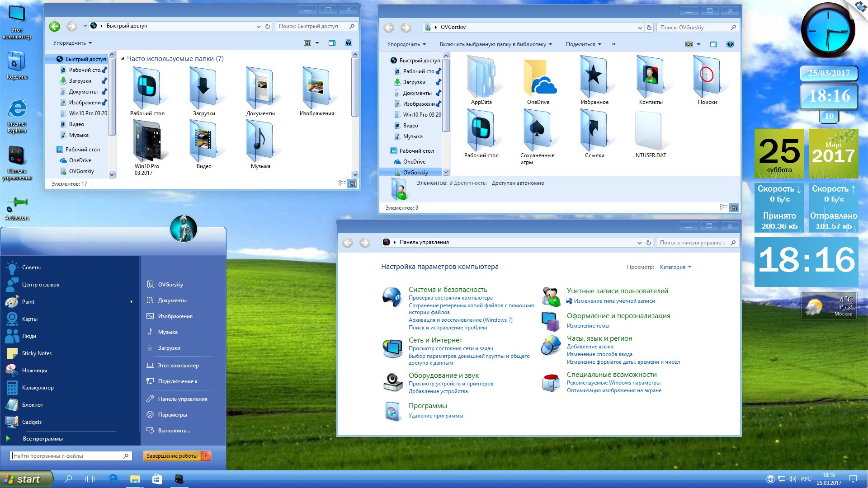Open Изменение темы link
The image size is (868, 488).
pos(588,326)
